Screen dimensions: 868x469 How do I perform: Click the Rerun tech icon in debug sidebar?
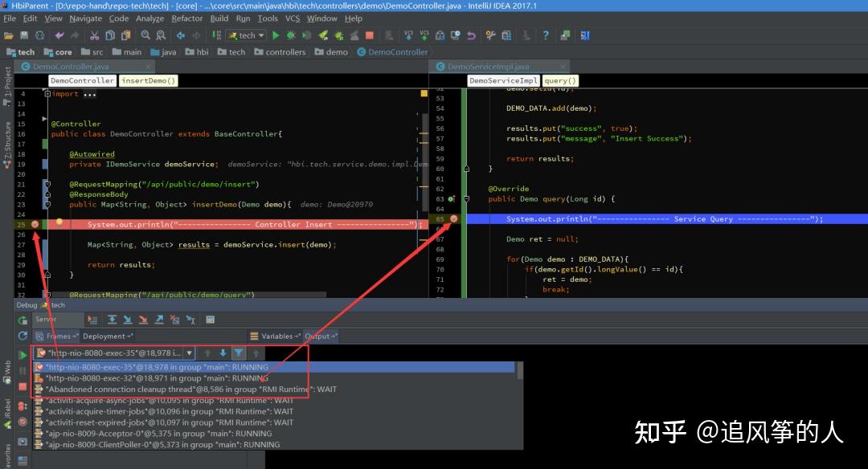click(x=23, y=320)
